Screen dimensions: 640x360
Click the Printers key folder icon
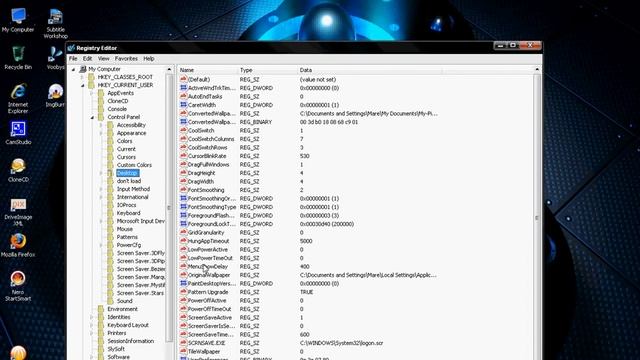coord(101,333)
